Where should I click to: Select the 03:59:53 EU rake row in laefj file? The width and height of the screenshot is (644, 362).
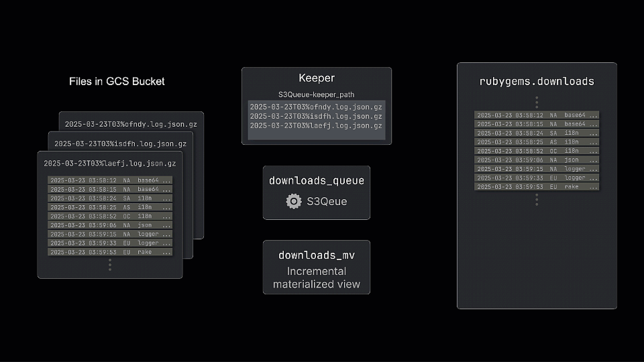pos(110,252)
